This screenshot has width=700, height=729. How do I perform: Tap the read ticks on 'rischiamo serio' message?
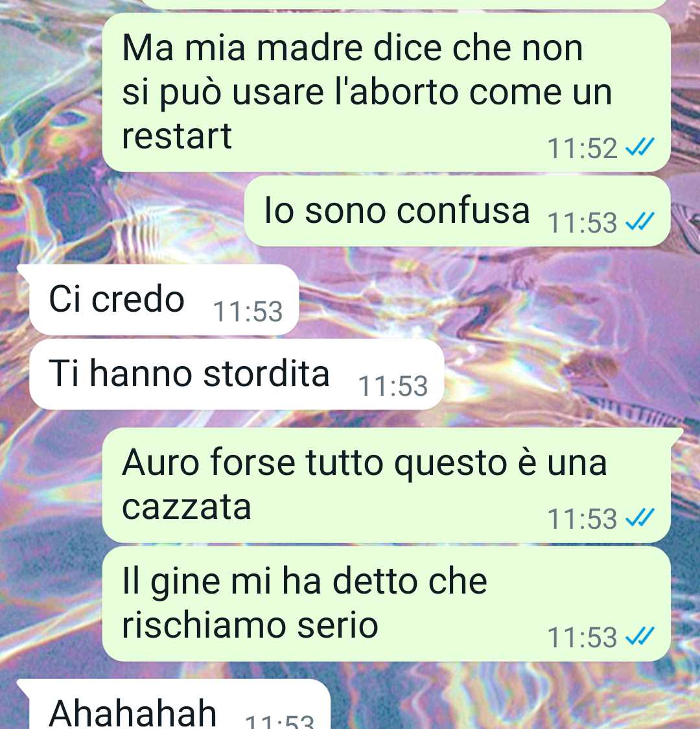[x=640, y=636]
